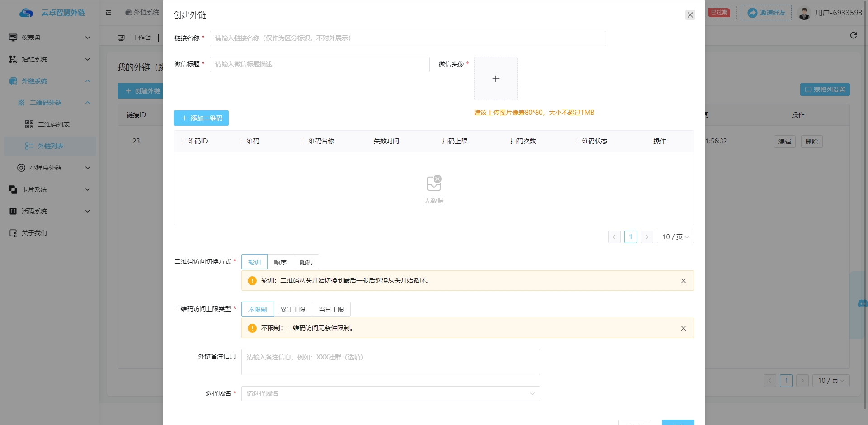Click the sidebar collapse hamburger icon

pyautogui.click(x=108, y=13)
